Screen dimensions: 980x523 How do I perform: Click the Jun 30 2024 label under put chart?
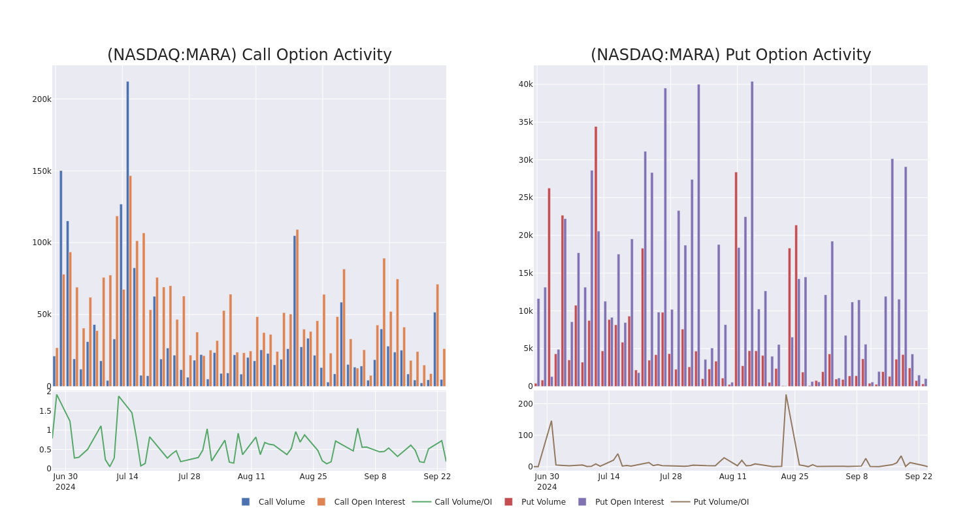click(547, 482)
